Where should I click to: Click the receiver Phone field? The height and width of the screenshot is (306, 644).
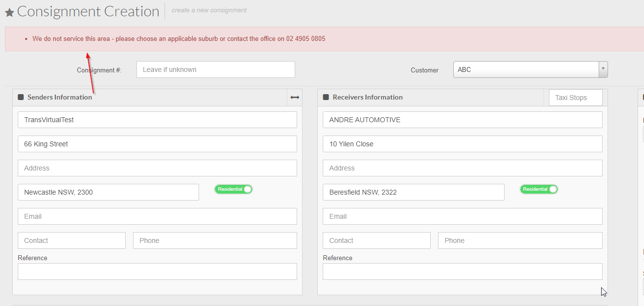pos(520,240)
